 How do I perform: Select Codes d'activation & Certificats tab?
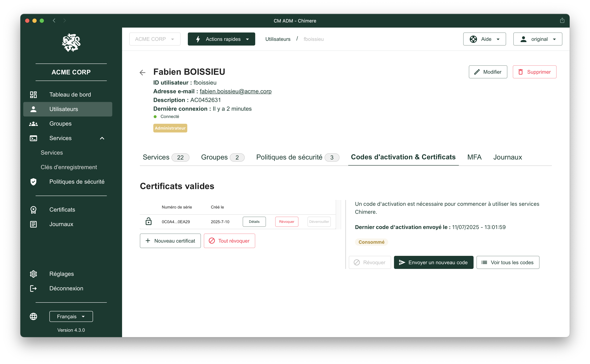(x=403, y=157)
